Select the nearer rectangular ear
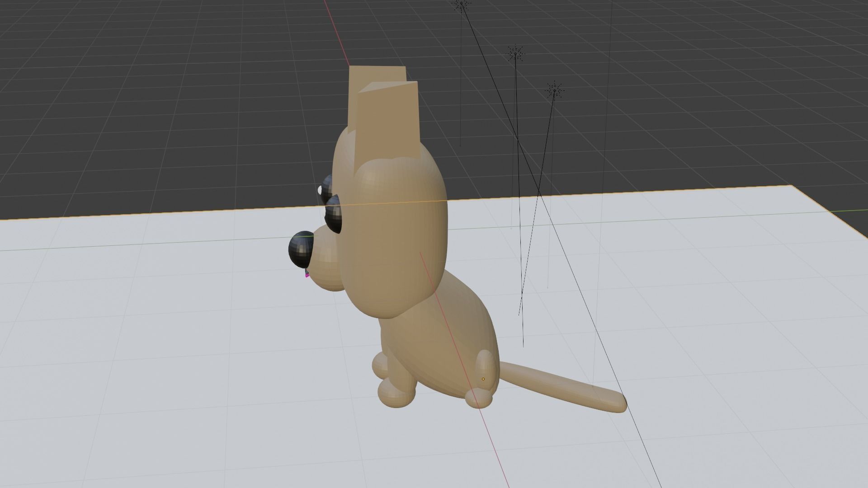Screen dimensions: 868x488 pyautogui.click(x=388, y=121)
